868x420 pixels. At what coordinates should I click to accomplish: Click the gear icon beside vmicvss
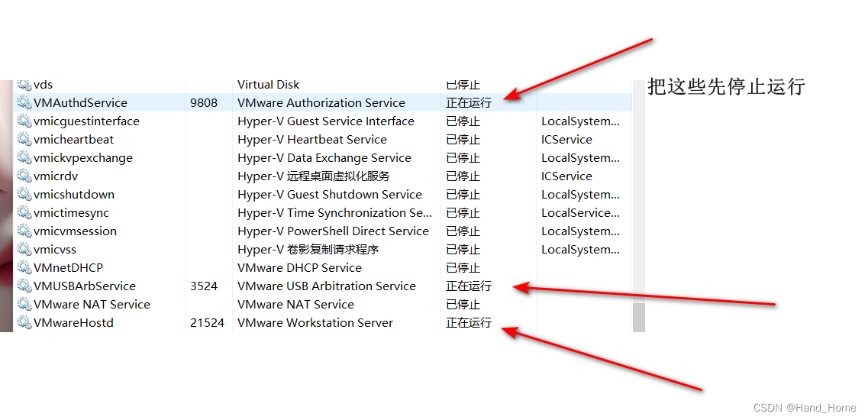[24, 249]
